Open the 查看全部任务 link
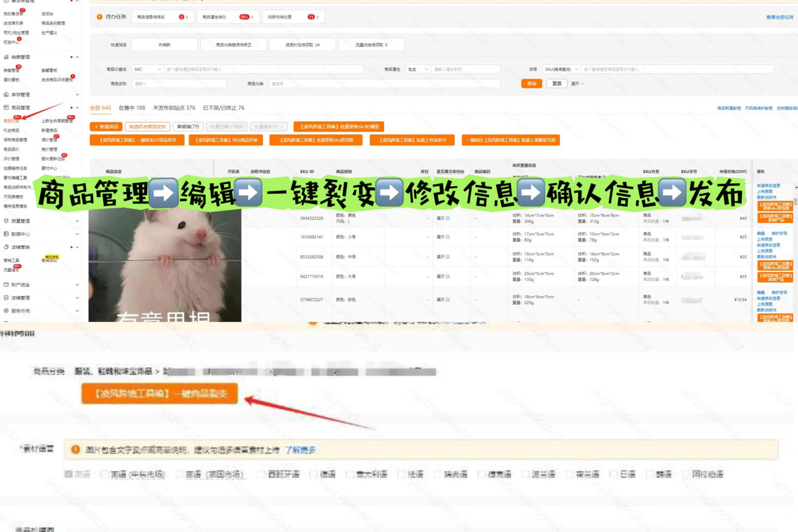This screenshot has height=532, width=798. coord(780,17)
